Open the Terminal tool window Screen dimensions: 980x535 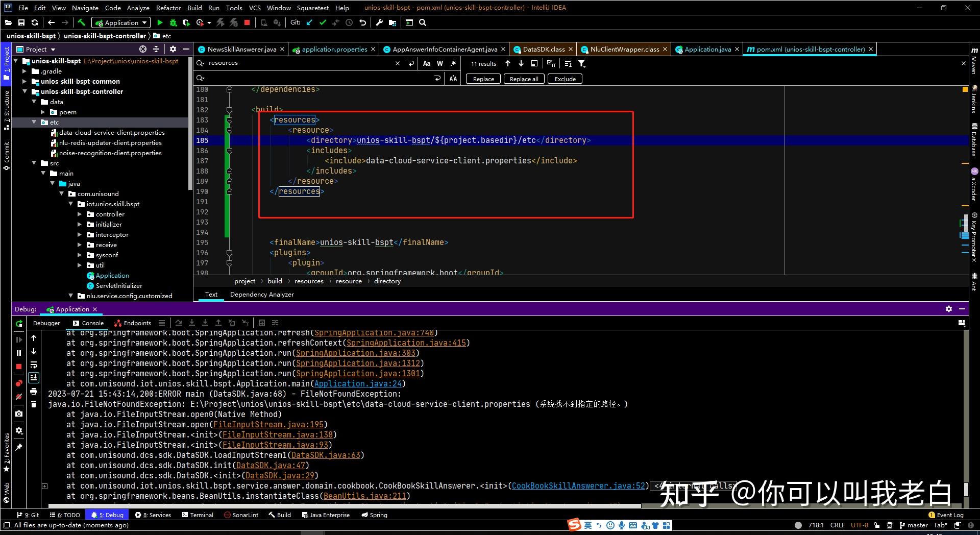198,515
